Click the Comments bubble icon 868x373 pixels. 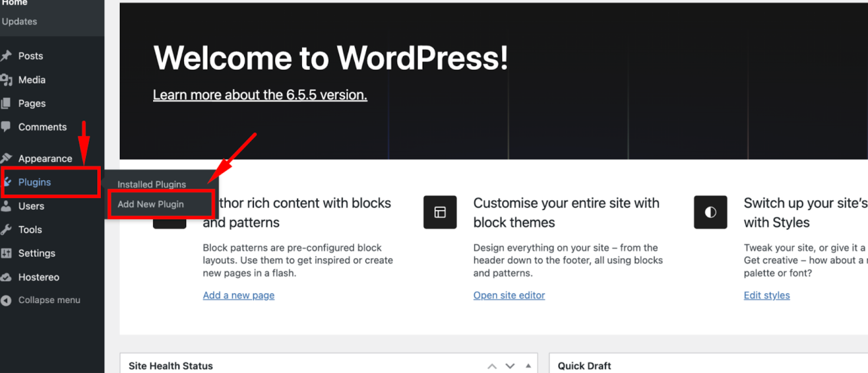pyautogui.click(x=6, y=127)
